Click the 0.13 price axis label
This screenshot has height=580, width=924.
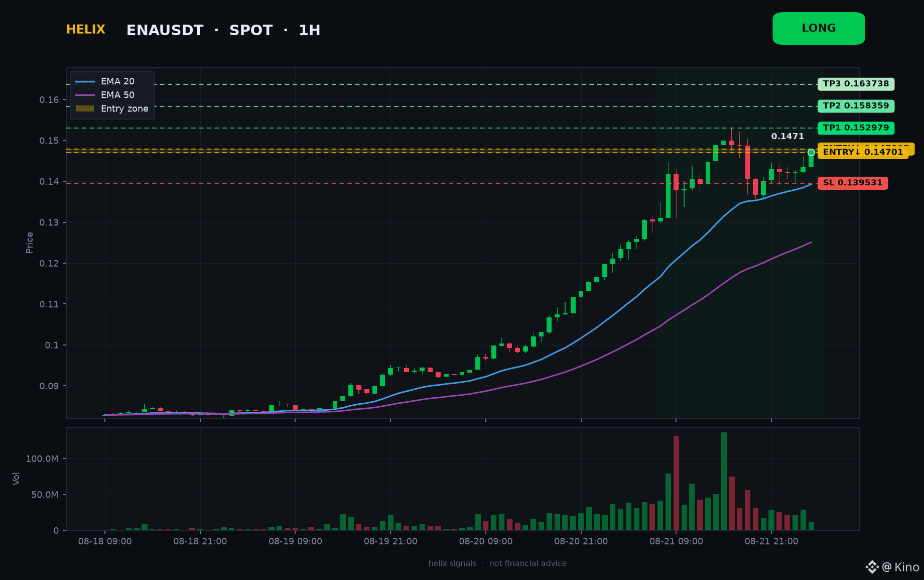(49, 222)
